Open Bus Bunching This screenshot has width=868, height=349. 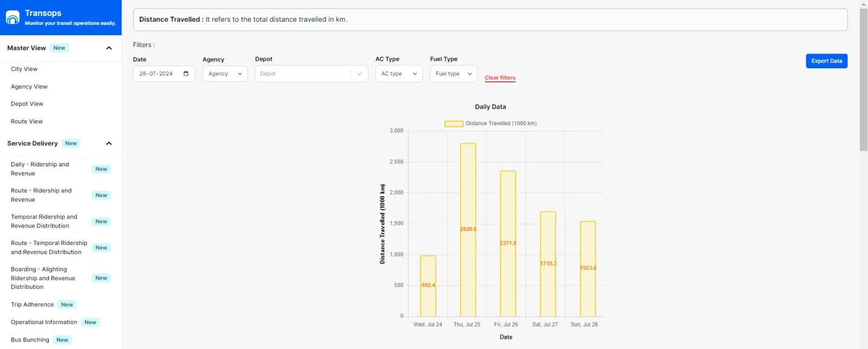(30, 340)
